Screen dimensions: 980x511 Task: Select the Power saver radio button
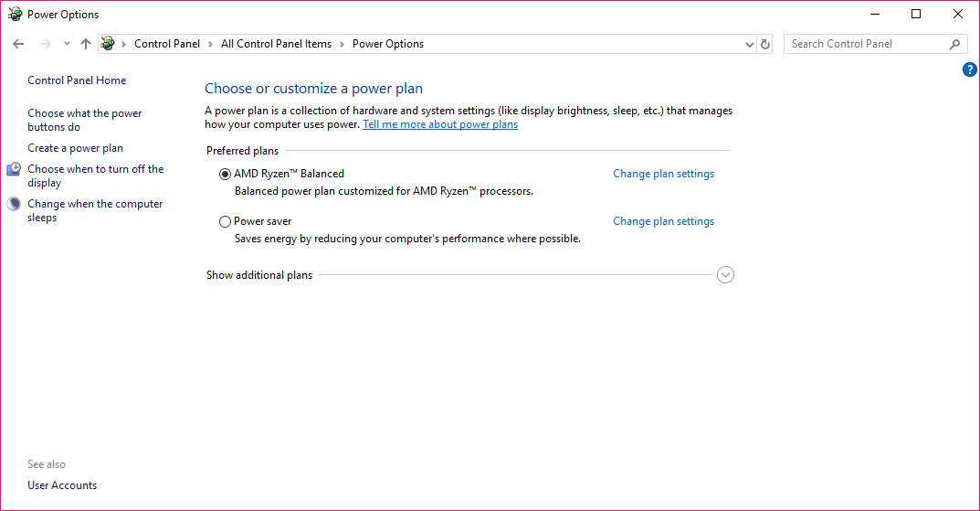coord(225,221)
